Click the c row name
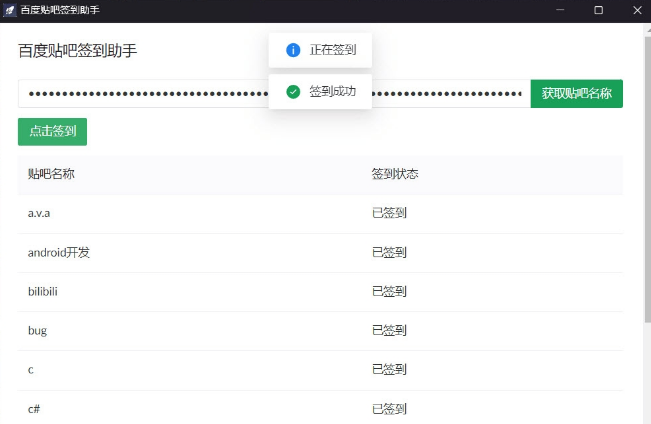The width and height of the screenshot is (651, 424). [31, 370]
